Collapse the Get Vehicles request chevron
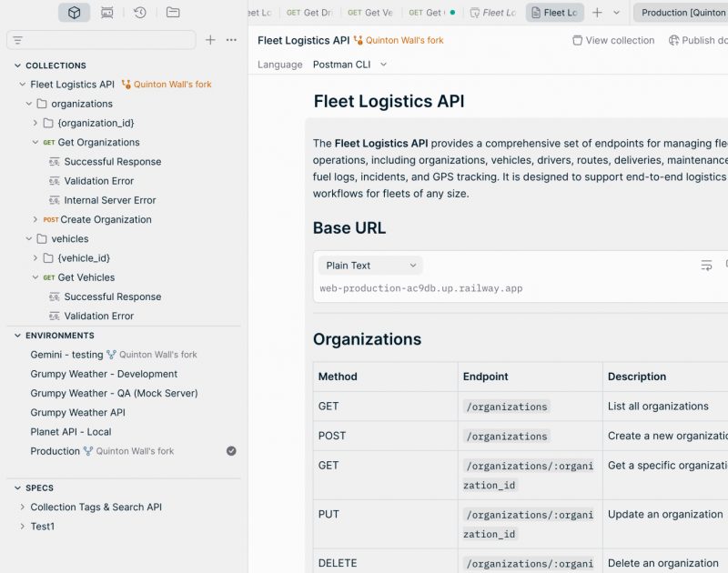Viewport: 728px width, 573px height. coord(35,277)
